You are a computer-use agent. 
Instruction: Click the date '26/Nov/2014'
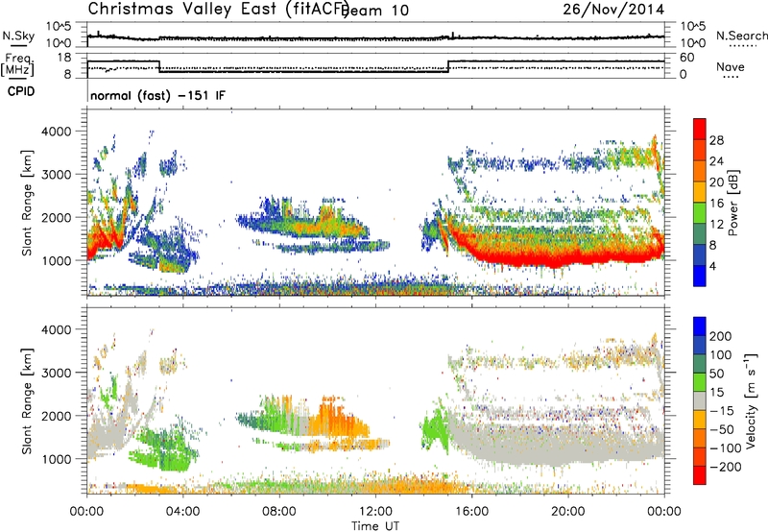613,9
